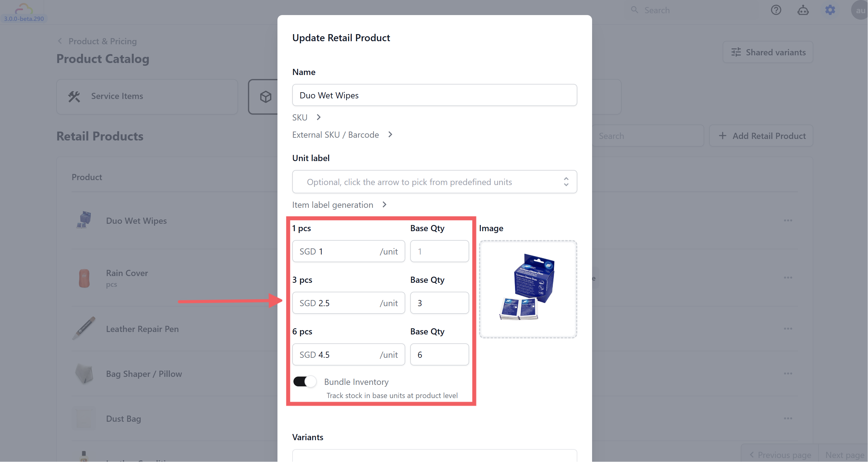Click the Service Items tools icon
Viewport: 868px width, 462px height.
tap(74, 97)
